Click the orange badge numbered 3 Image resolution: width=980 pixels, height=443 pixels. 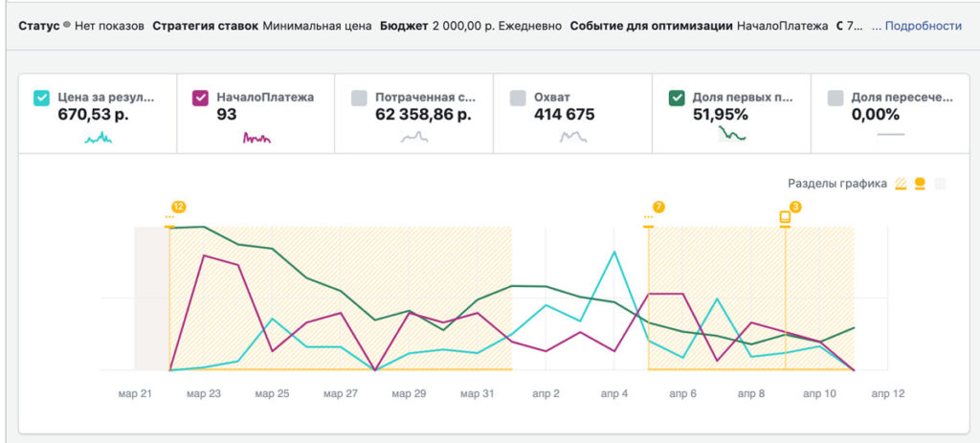point(795,207)
